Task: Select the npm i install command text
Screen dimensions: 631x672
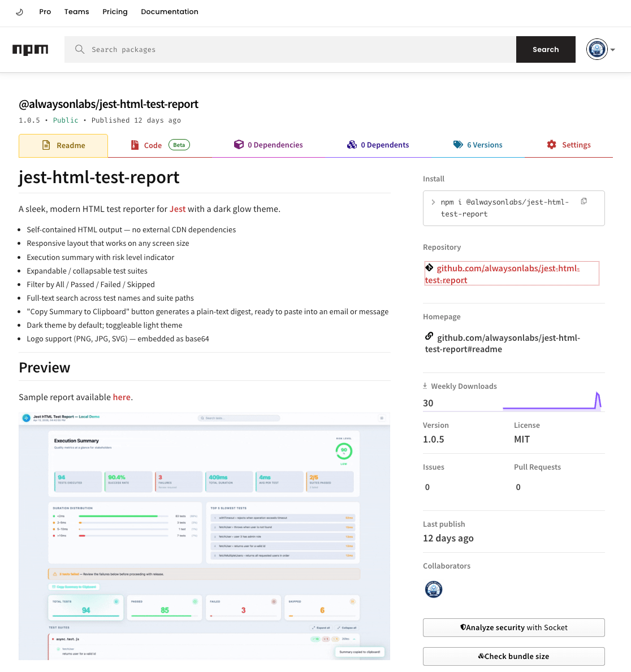Action: point(505,208)
